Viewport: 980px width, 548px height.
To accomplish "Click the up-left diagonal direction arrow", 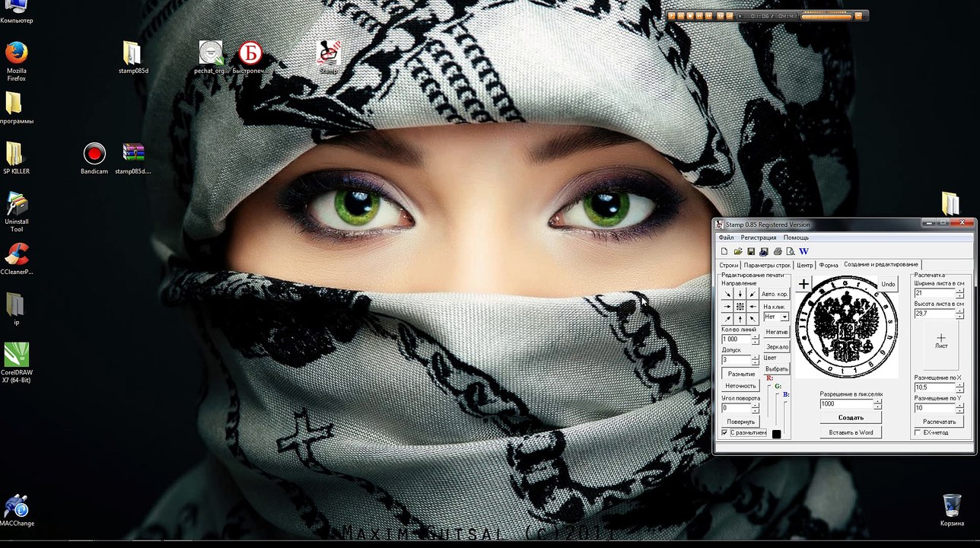I will click(752, 318).
